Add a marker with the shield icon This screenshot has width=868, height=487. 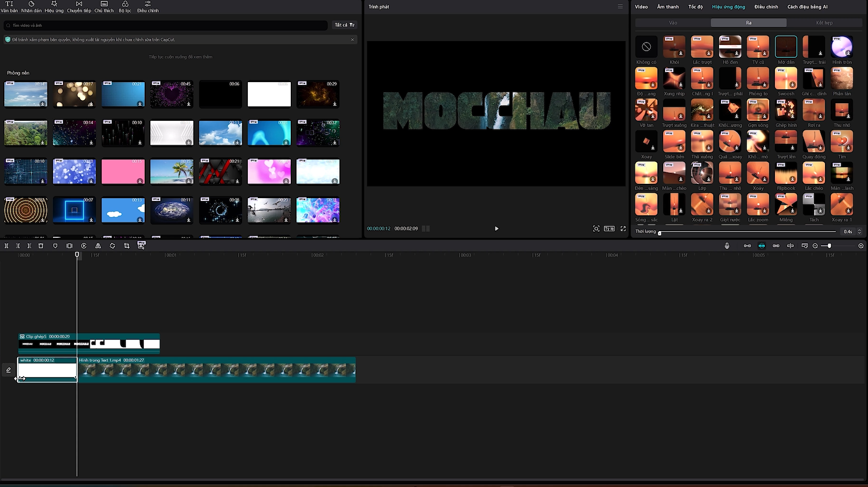55,246
